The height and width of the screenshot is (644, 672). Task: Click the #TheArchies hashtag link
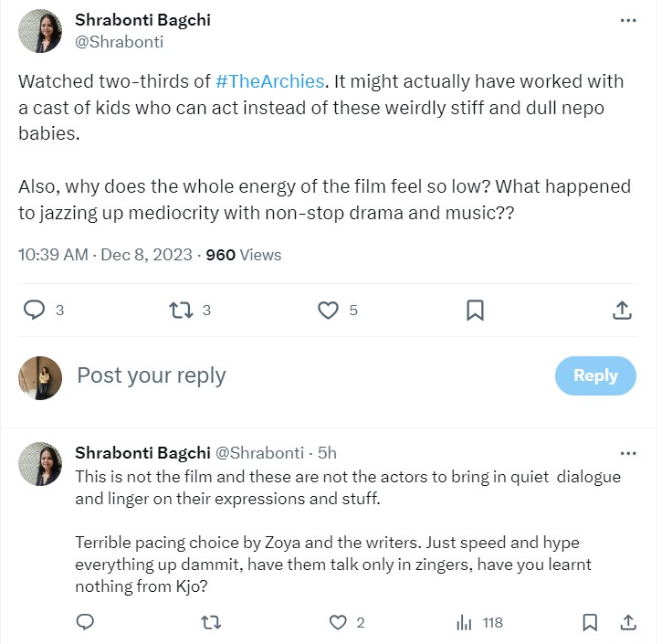tap(271, 81)
